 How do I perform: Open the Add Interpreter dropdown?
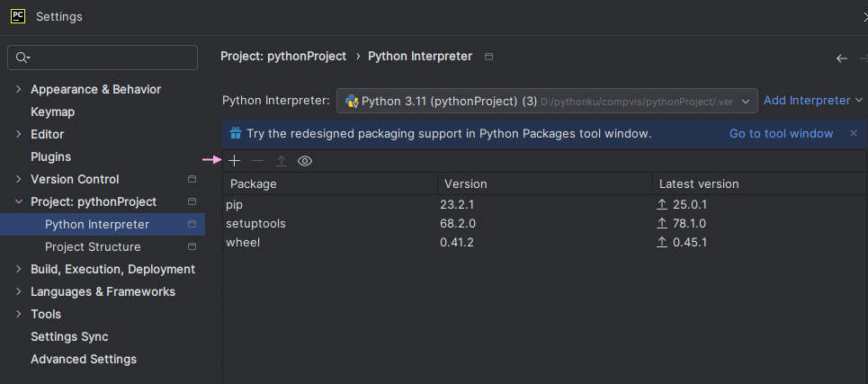813,101
